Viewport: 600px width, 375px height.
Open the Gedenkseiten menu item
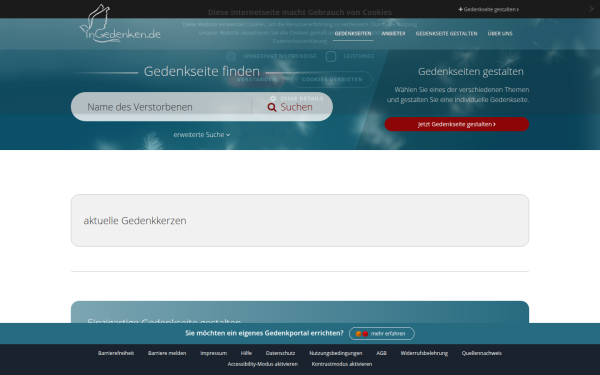pyautogui.click(x=353, y=34)
